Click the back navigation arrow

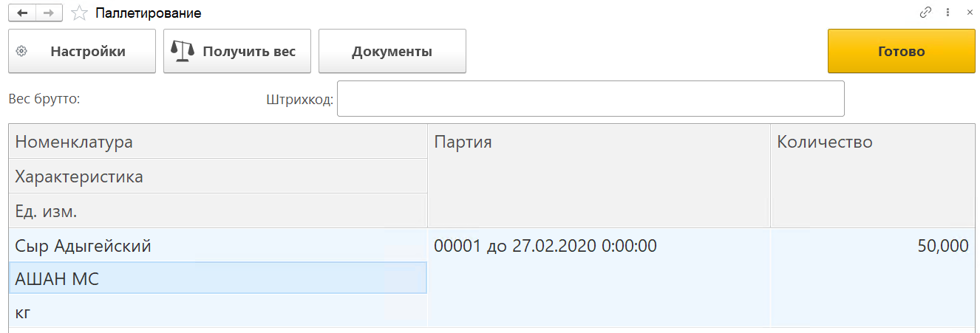[x=22, y=13]
